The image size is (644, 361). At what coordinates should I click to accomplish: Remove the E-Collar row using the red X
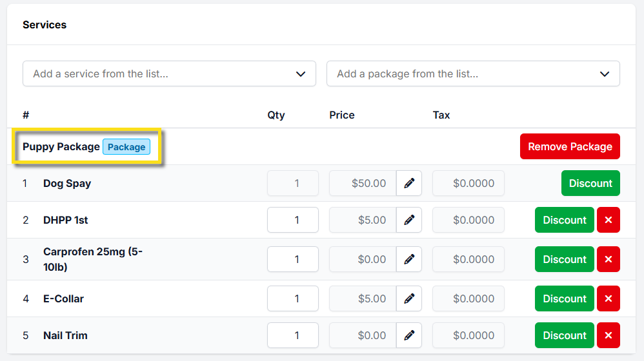click(609, 298)
